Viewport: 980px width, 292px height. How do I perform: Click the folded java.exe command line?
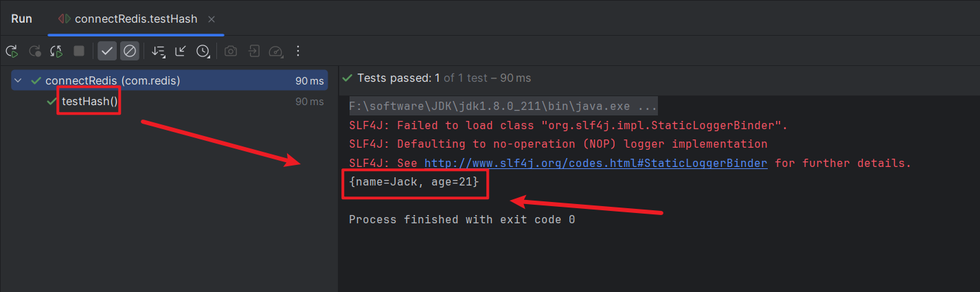pyautogui.click(x=503, y=106)
